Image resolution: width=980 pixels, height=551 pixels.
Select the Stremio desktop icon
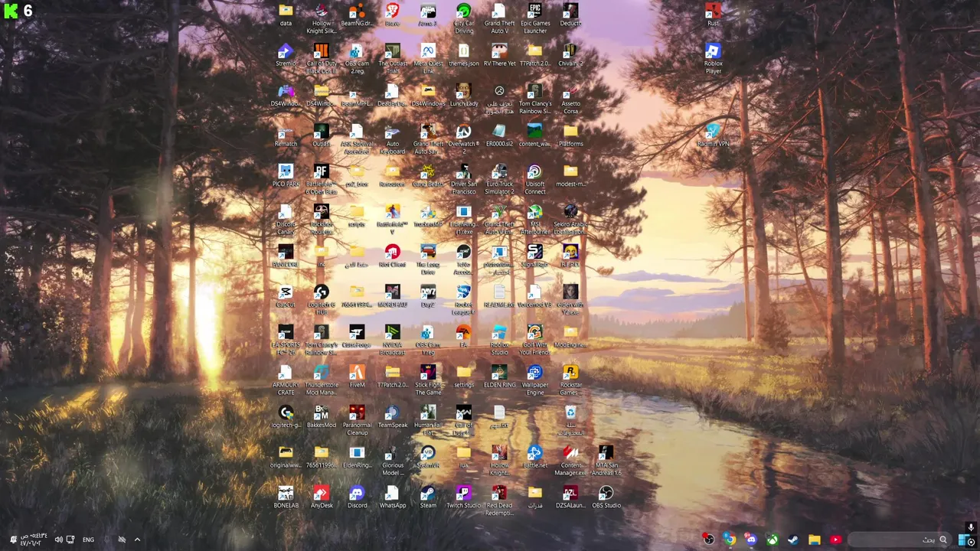click(286, 55)
